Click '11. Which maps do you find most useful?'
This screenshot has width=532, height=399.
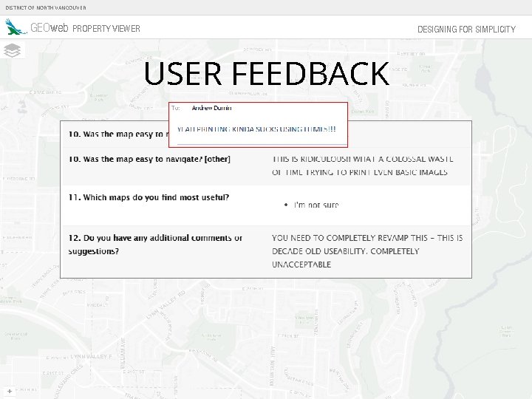coord(149,197)
